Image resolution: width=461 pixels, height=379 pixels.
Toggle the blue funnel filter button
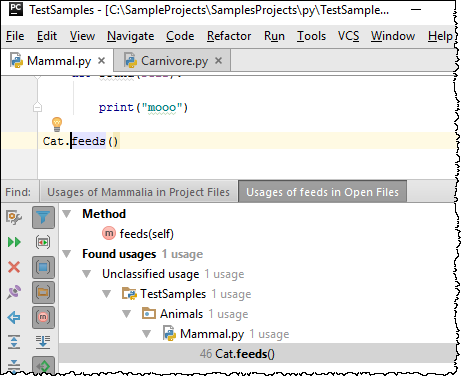tap(43, 217)
